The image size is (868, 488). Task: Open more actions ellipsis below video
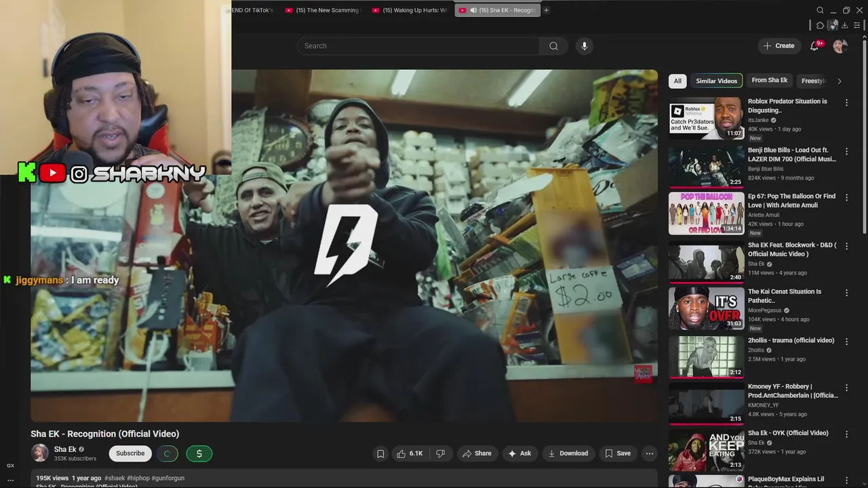tap(650, 453)
